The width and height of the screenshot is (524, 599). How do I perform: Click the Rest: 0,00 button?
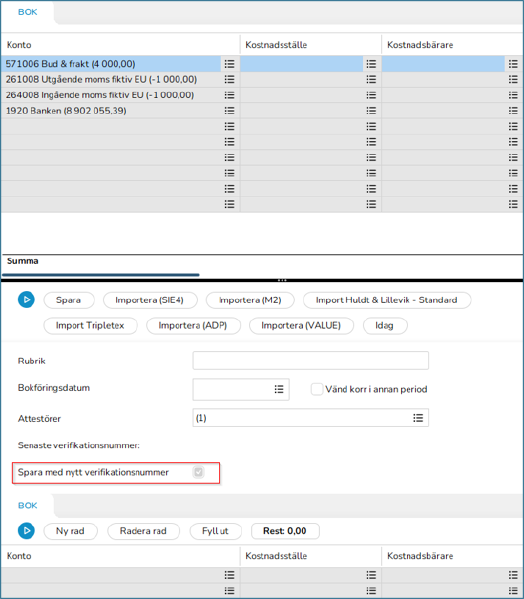[285, 531]
